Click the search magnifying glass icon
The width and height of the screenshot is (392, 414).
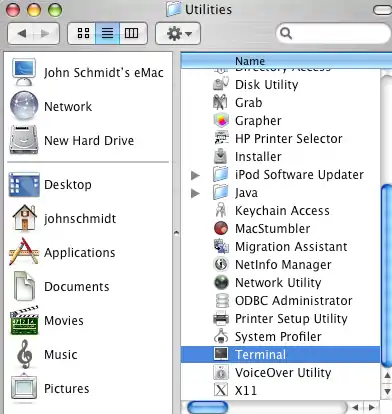tap(286, 33)
